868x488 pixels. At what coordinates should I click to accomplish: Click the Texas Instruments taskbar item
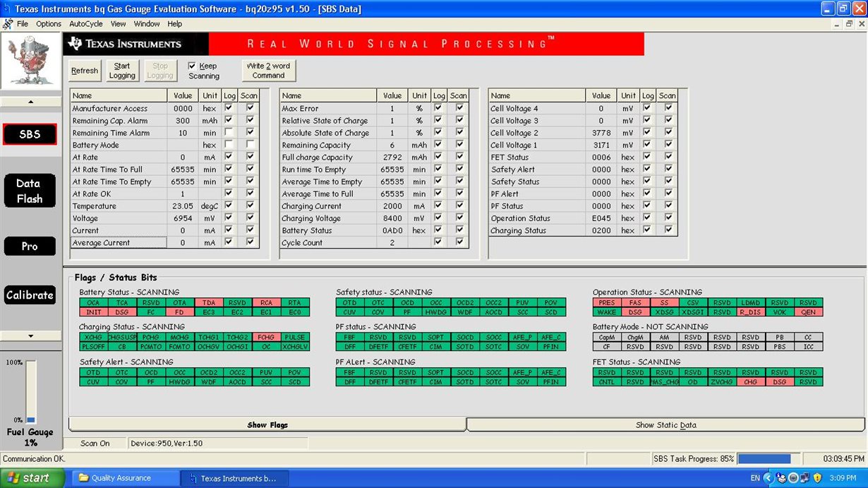click(x=233, y=478)
